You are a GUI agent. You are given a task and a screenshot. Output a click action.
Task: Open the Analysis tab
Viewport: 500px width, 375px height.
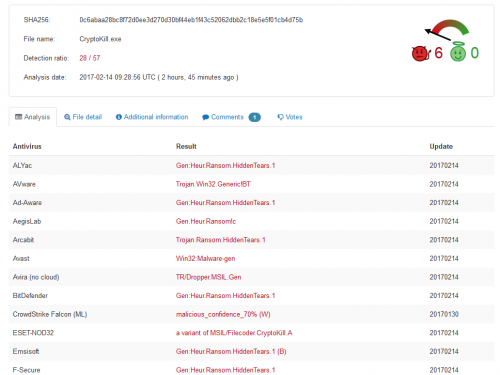(x=33, y=117)
